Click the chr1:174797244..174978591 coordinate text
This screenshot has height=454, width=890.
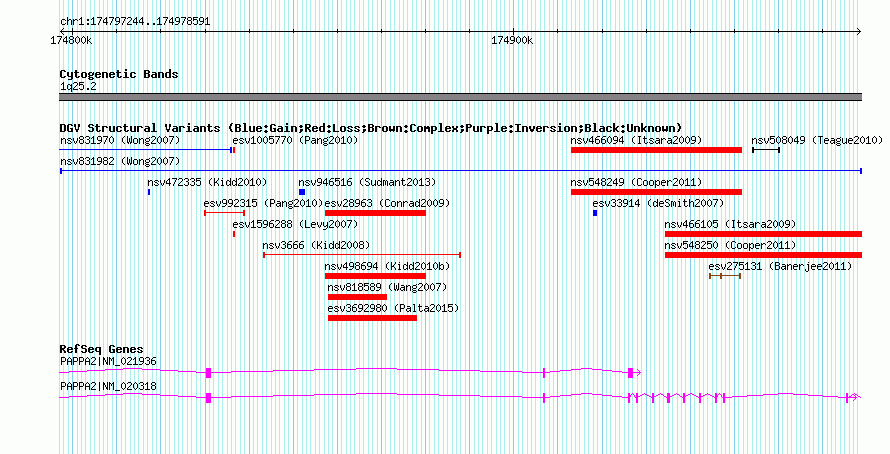[x=135, y=22]
